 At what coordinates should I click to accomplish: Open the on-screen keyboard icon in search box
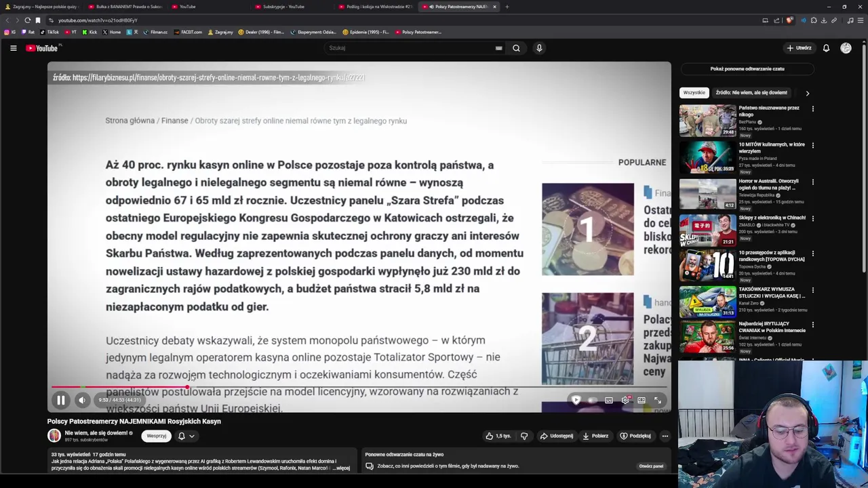coord(498,48)
